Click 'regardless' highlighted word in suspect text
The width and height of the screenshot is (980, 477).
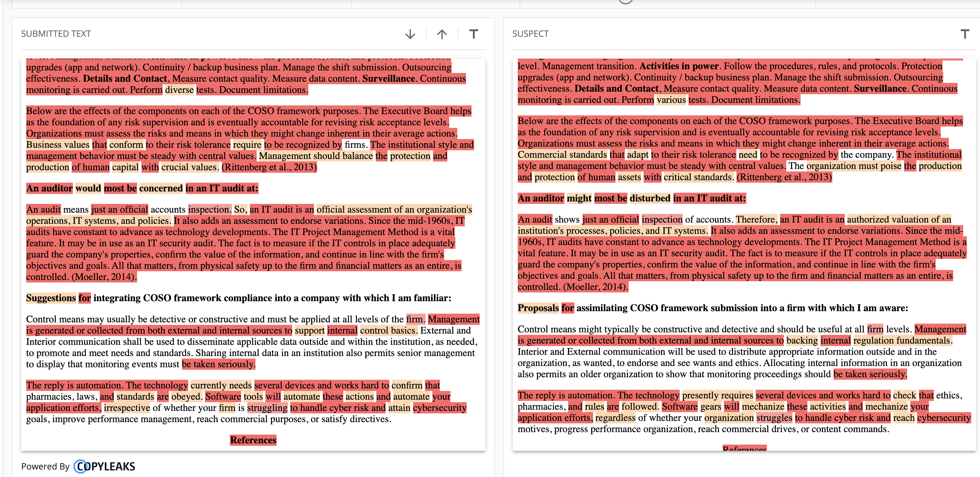[x=615, y=418]
